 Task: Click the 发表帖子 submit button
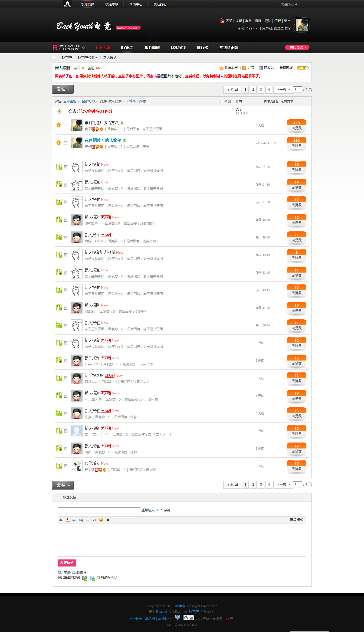coord(67,563)
